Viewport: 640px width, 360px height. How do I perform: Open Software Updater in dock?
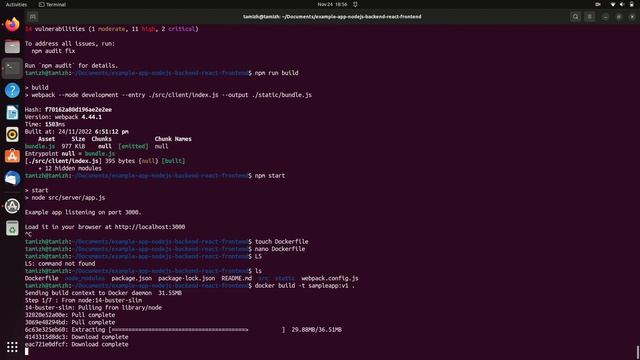[x=12, y=206]
